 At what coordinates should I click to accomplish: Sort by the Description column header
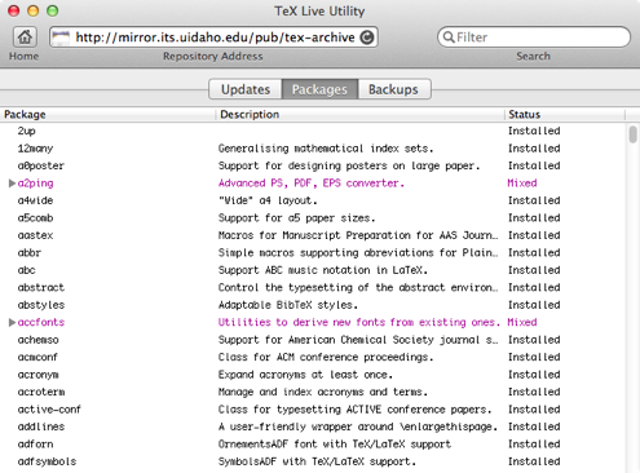360,114
